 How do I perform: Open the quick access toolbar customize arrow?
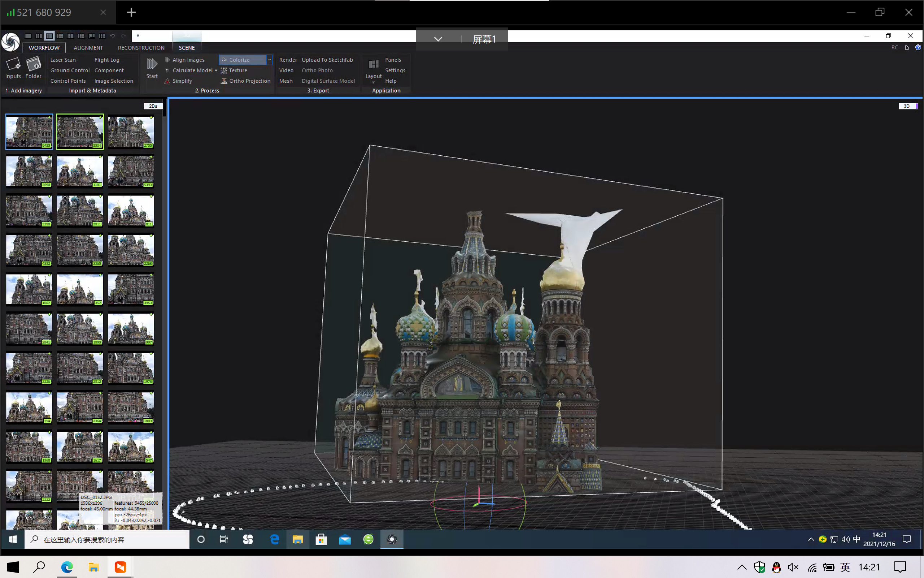pos(138,35)
